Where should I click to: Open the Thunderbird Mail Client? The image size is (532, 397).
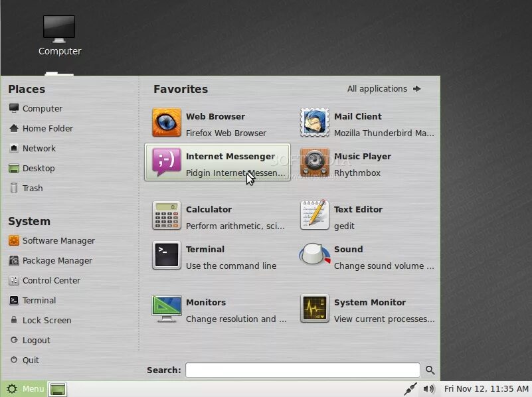click(x=365, y=124)
